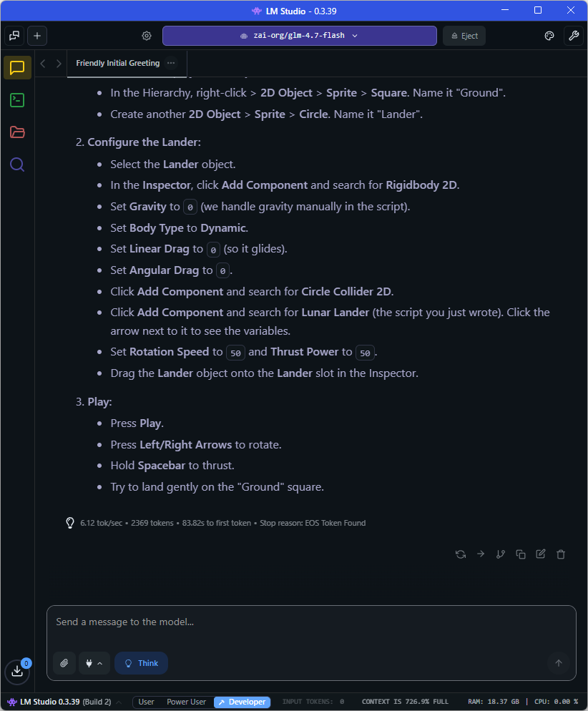Viewport: 588px width, 711px height.
Task: Open the downloads panel icon
Action: (x=17, y=671)
